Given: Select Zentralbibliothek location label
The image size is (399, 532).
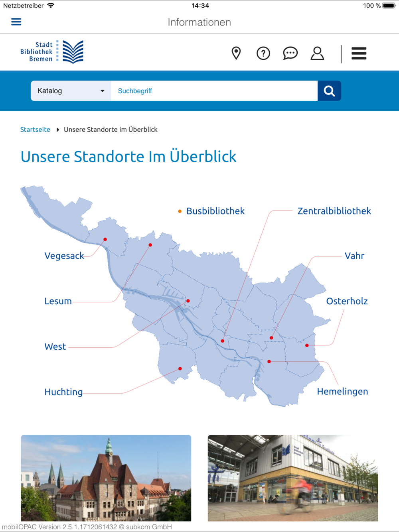Looking at the screenshot, I should tap(334, 211).
